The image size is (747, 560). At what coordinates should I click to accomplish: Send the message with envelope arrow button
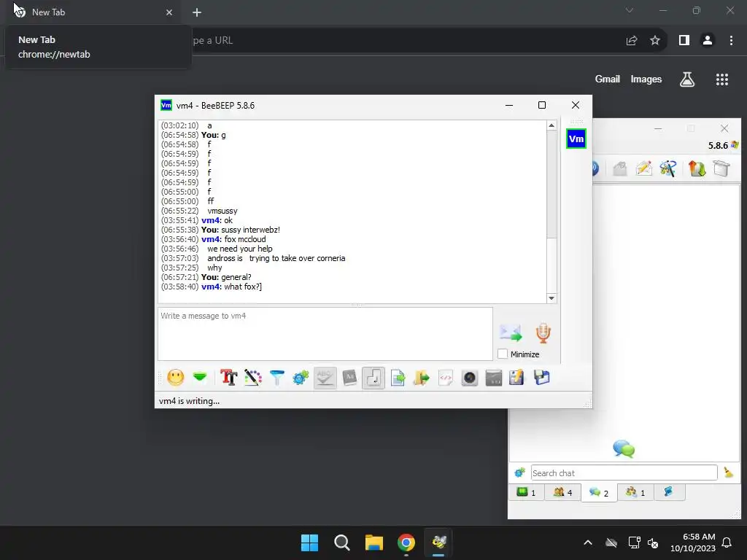tap(510, 332)
